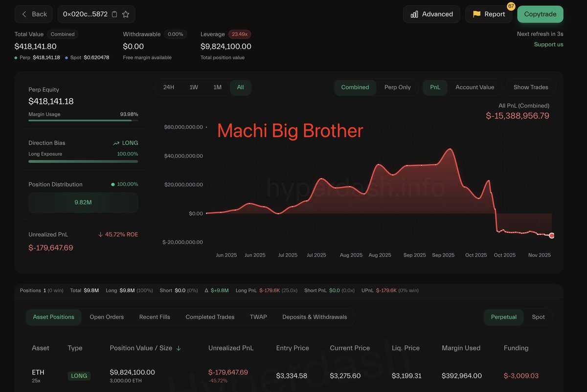The height and width of the screenshot is (392, 587).
Task: Select the 1M time range
Action: pyautogui.click(x=218, y=87)
